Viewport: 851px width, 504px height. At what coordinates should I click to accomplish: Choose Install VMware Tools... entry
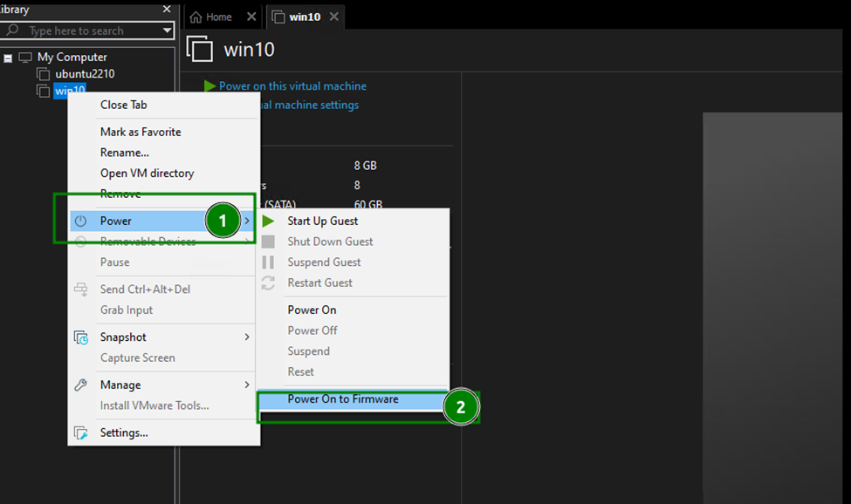click(x=154, y=405)
